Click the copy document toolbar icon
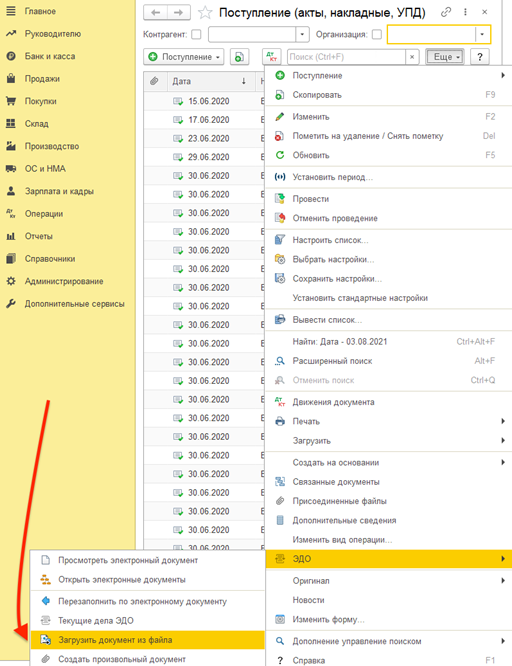This screenshot has height=666, width=512. pos(240,56)
